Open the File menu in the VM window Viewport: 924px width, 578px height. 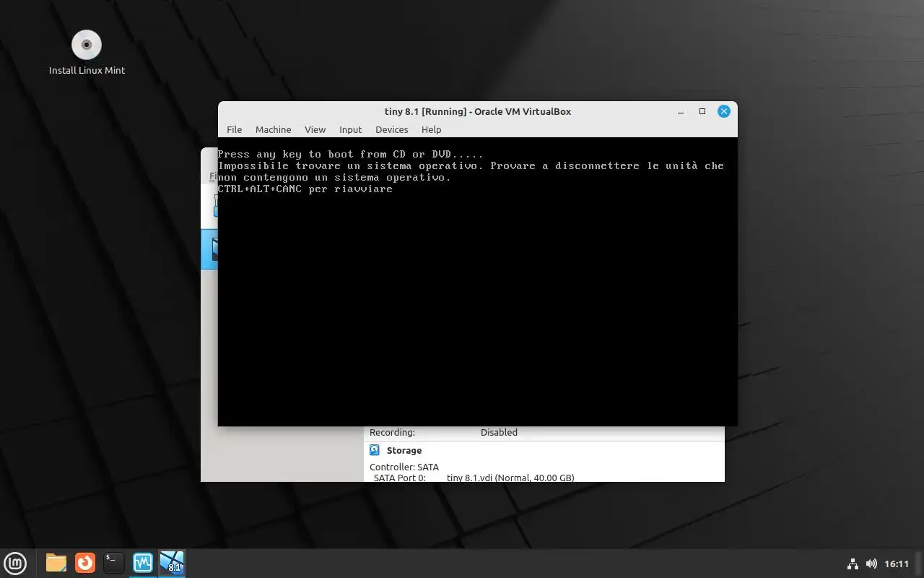click(234, 129)
